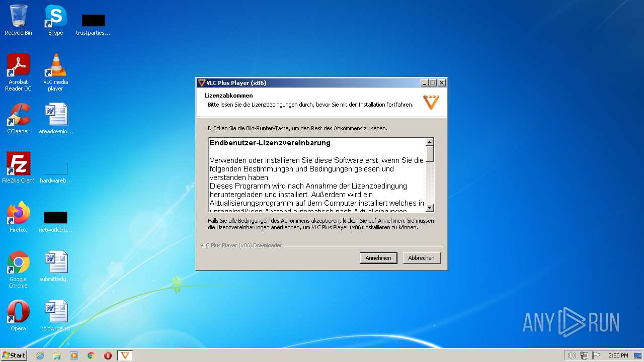Open the Google Chrome desktop shortcut
Screen dimensions: 644x362
click(18, 269)
